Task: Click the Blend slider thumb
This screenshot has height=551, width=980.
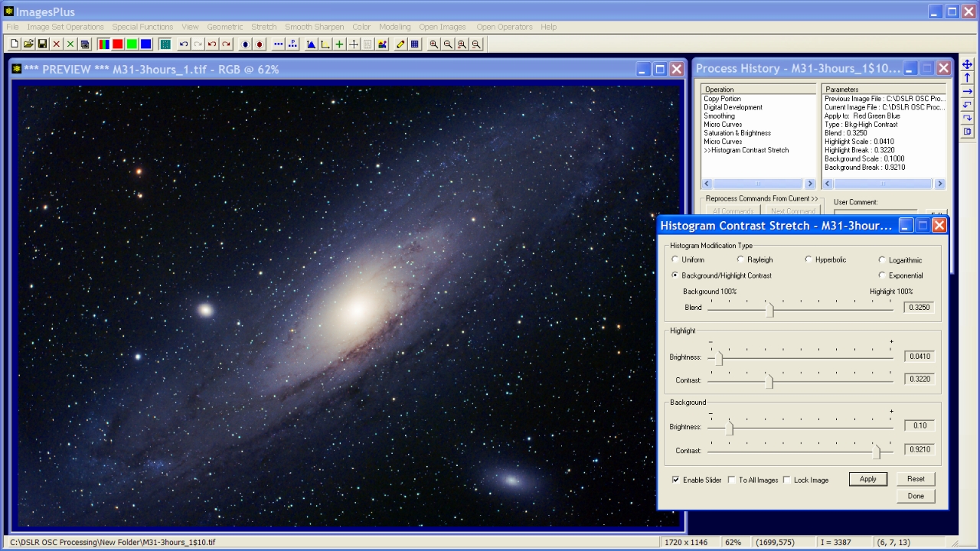Action: (x=769, y=309)
